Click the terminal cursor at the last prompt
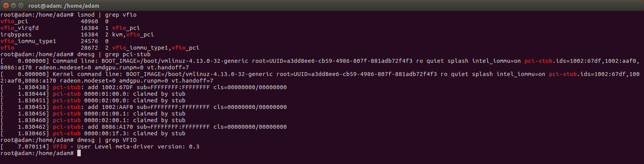The width and height of the screenshot is (644, 164). coord(79,153)
